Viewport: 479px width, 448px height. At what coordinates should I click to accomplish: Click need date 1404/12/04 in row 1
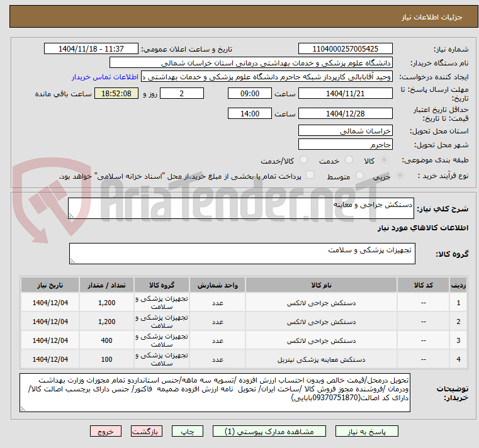(x=50, y=303)
